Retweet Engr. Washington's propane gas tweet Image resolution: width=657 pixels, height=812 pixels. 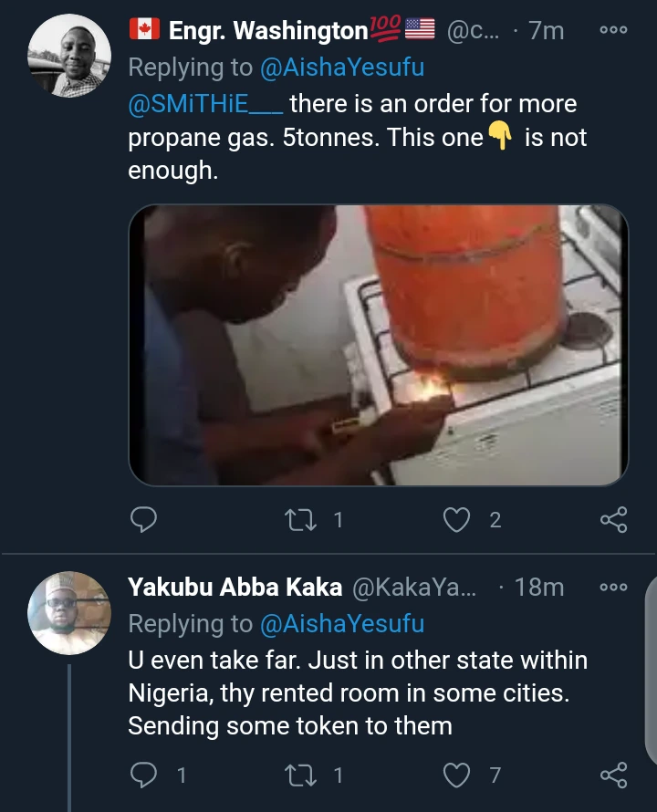(x=299, y=520)
